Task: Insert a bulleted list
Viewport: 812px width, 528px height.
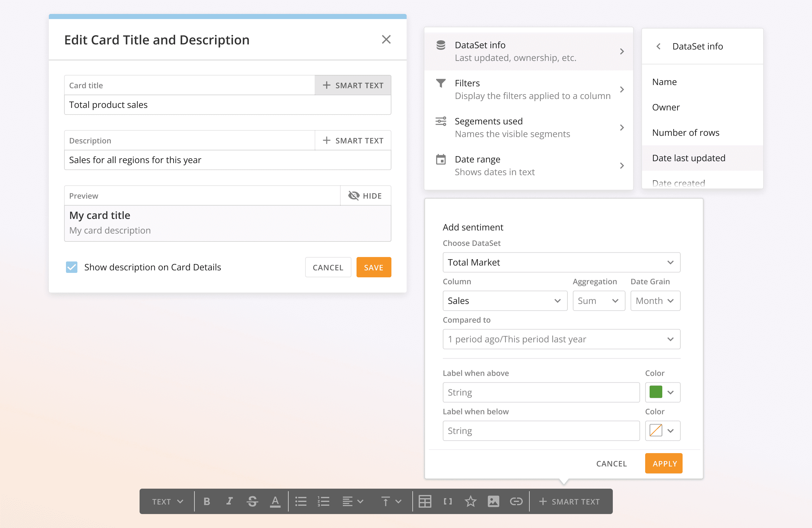Action: [301, 501]
